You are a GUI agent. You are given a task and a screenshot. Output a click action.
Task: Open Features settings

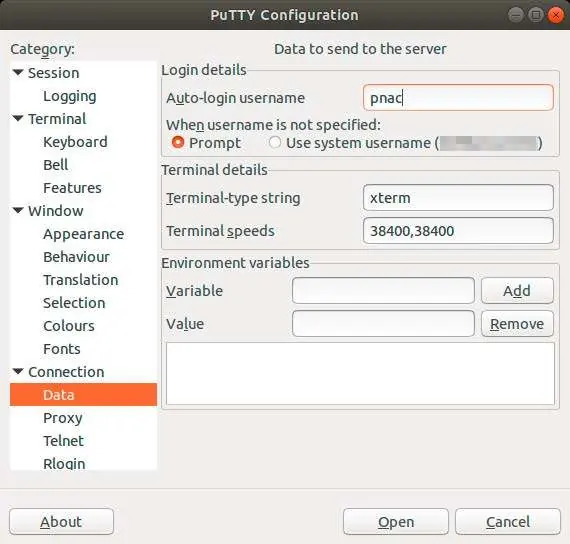[x=72, y=188]
